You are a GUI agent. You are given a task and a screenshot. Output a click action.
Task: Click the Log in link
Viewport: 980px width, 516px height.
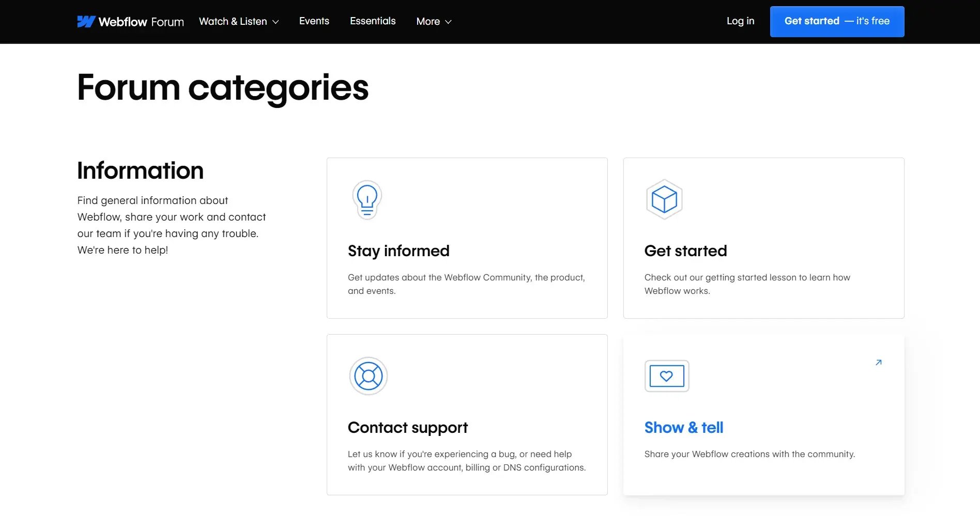point(740,21)
